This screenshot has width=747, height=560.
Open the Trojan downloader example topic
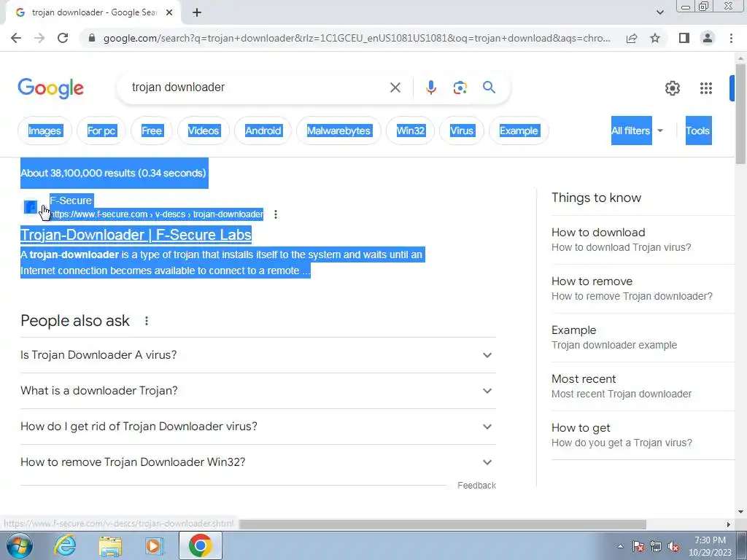(x=643, y=338)
